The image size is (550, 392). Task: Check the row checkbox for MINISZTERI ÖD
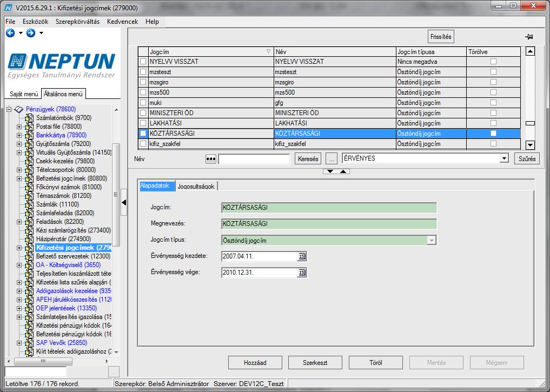(143, 113)
